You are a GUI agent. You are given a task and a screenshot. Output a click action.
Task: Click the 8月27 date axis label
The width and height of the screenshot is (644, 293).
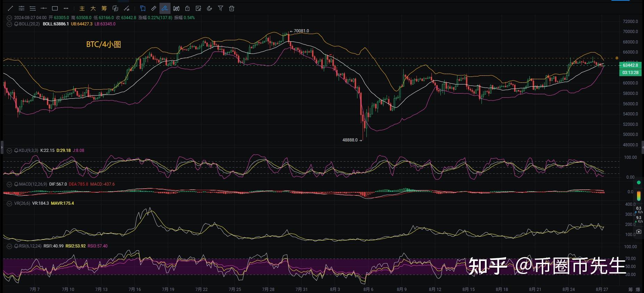coord(602,289)
